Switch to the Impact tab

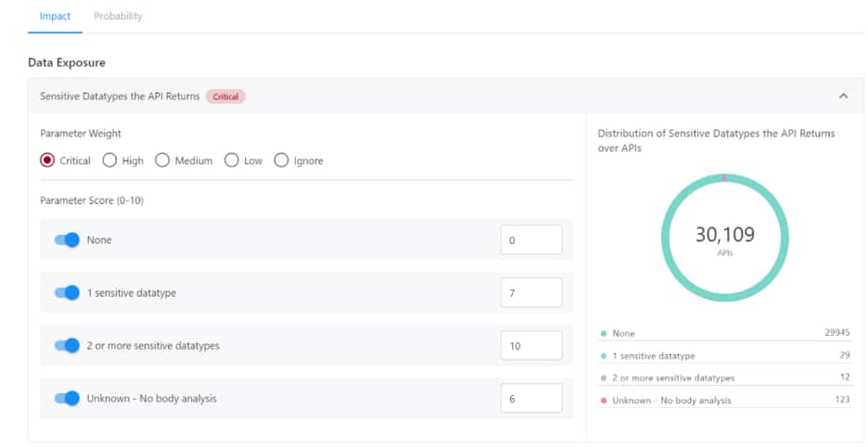tap(55, 16)
